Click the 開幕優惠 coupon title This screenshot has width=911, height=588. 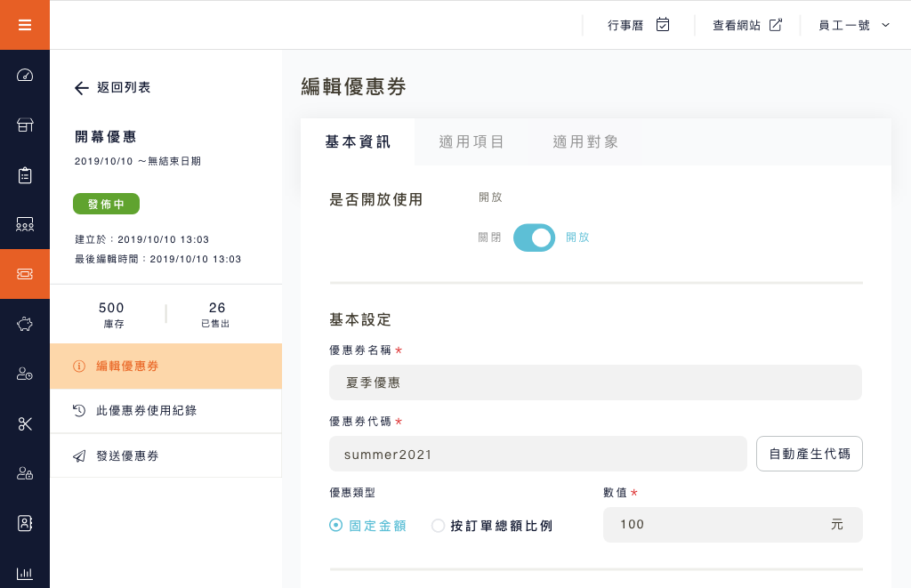tap(106, 137)
